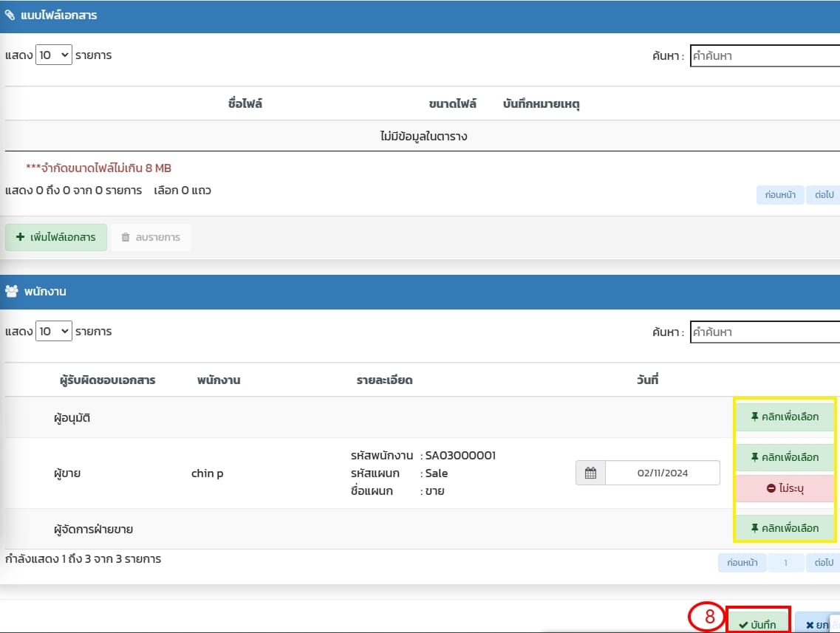Open the rows-per-page dropdown in attachments section
840x633 pixels.
pos(54,55)
